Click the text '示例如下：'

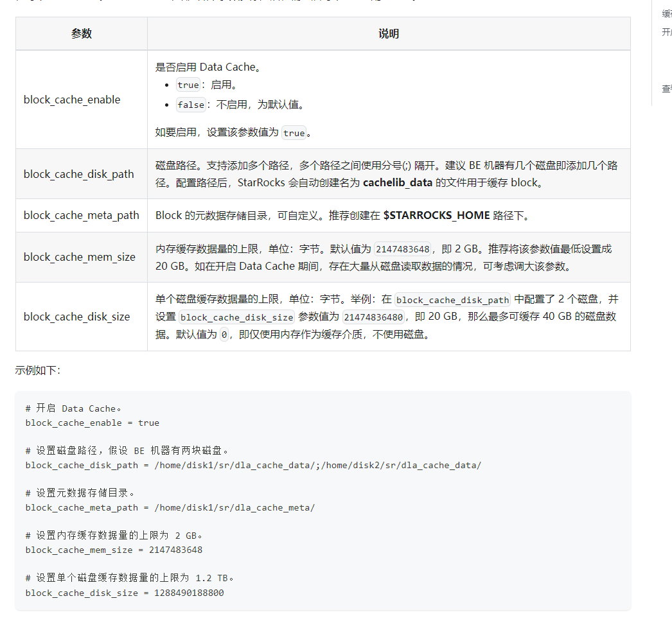pyautogui.click(x=38, y=371)
